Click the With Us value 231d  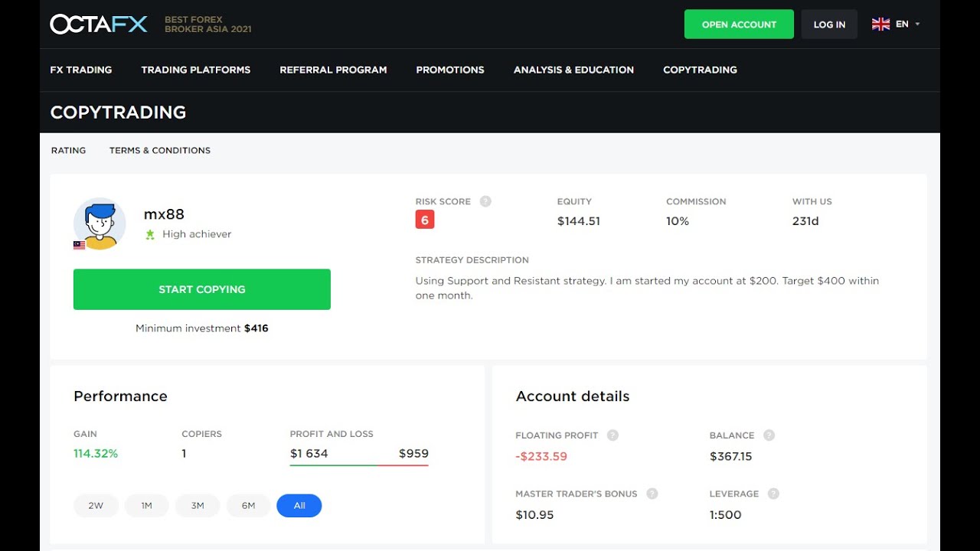click(x=805, y=221)
